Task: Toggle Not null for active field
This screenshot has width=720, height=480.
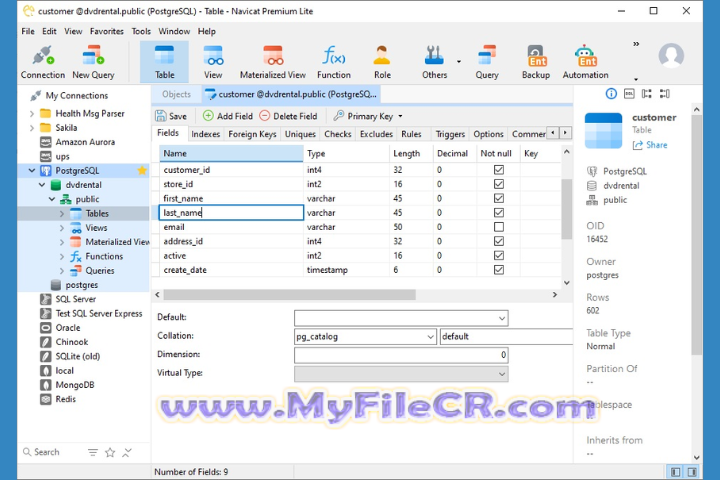Action: tap(499, 255)
